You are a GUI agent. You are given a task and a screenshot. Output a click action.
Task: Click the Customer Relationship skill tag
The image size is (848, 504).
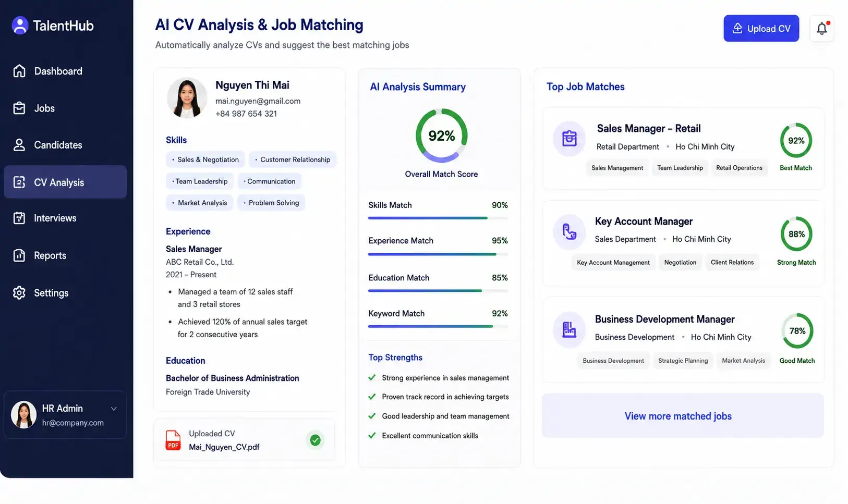[x=293, y=159]
